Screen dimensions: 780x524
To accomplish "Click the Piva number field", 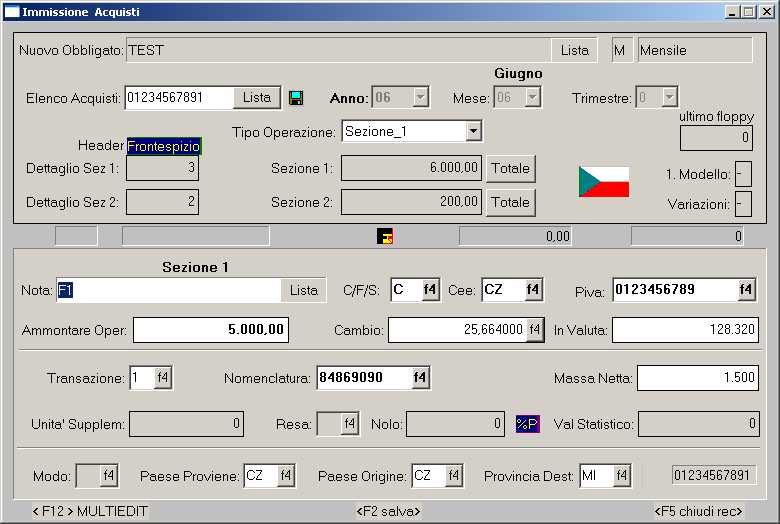I will point(676,290).
